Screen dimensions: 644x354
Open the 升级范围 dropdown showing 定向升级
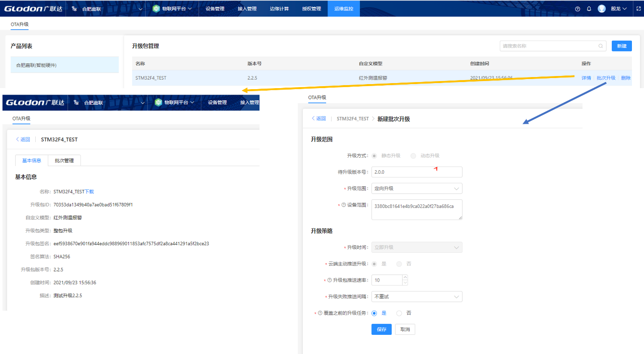[x=417, y=188]
